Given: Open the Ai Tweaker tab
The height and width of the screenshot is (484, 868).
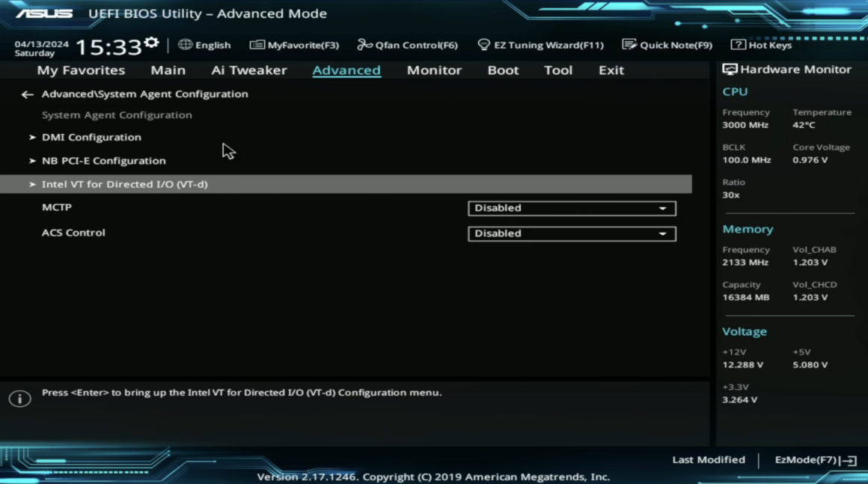Looking at the screenshot, I should pyautogui.click(x=249, y=70).
